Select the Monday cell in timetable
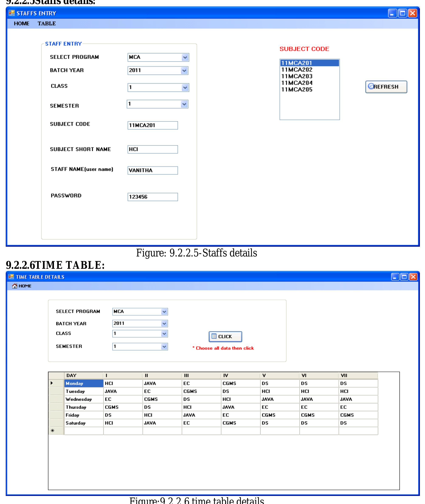The width and height of the screenshot is (425, 504). (x=84, y=383)
